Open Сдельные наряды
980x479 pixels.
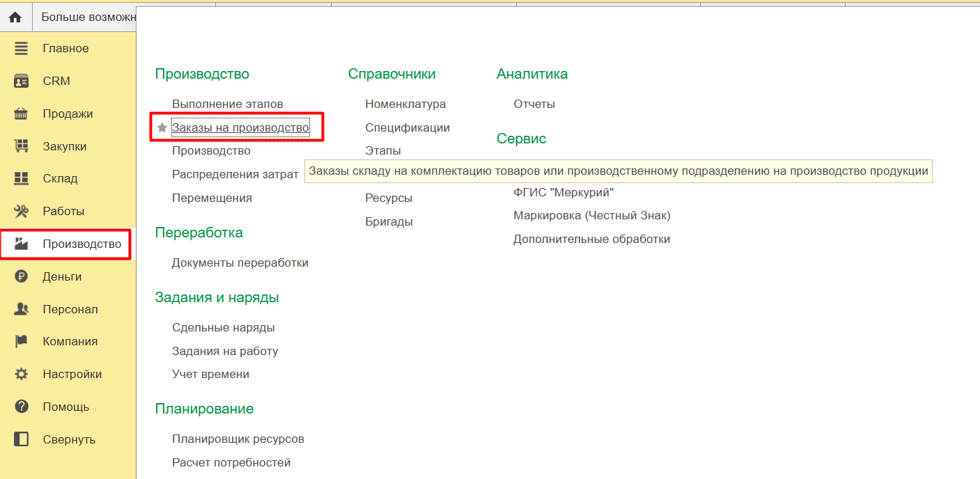click(x=224, y=327)
